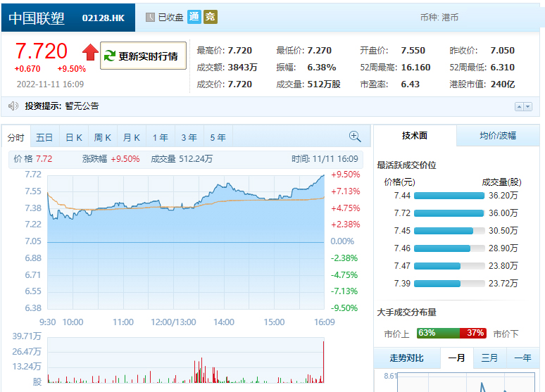
Task: Click the timestamp 2022-11-11 16:09
Action: coord(50,84)
